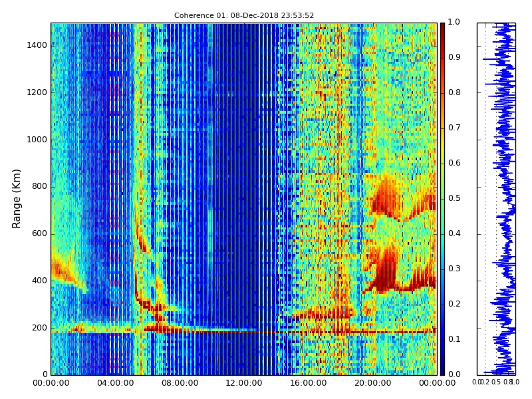This screenshot has height=399, width=532.
Task: Click the 400 range tick label
Action: tap(40, 281)
